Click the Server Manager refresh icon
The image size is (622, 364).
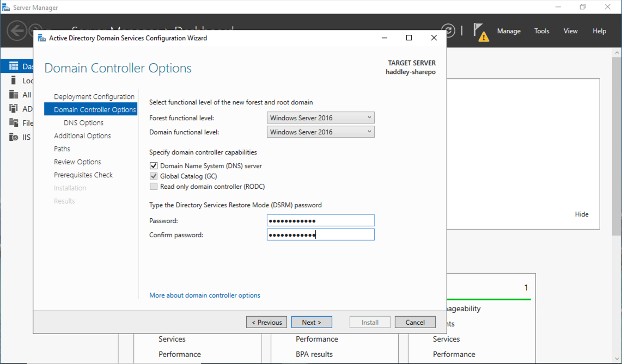point(449,30)
